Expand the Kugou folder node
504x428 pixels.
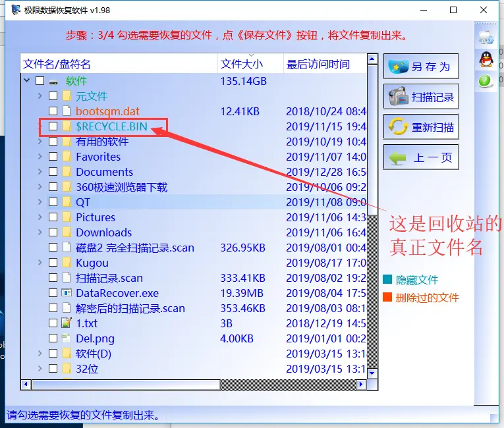pyautogui.click(x=40, y=263)
